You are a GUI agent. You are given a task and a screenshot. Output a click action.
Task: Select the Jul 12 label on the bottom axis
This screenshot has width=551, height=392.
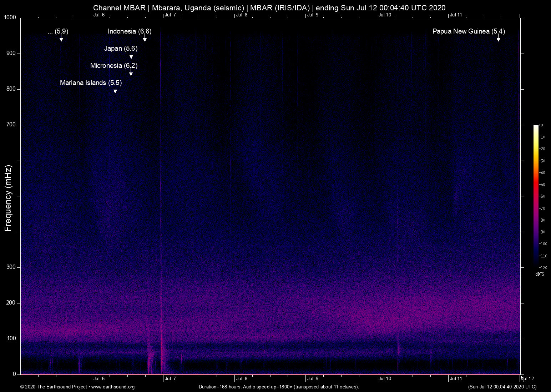pyautogui.click(x=528, y=379)
